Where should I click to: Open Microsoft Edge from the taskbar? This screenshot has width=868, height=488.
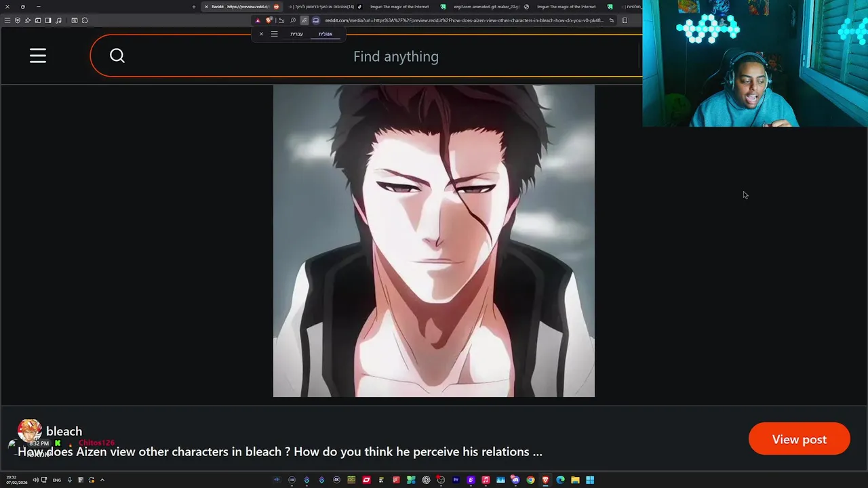click(x=560, y=480)
